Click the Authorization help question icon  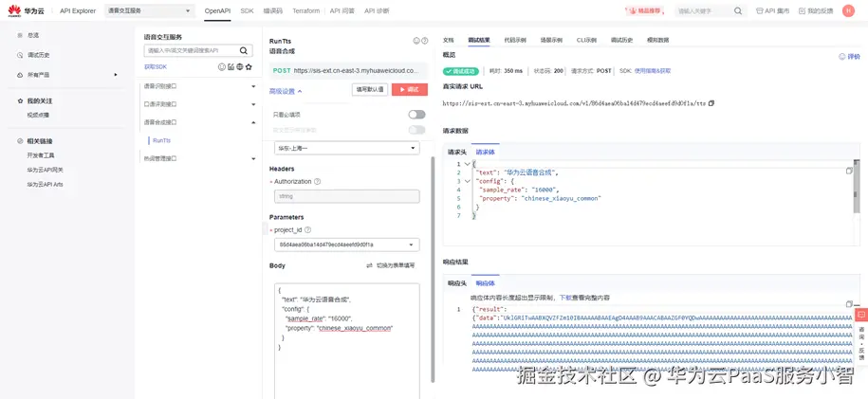[317, 182]
